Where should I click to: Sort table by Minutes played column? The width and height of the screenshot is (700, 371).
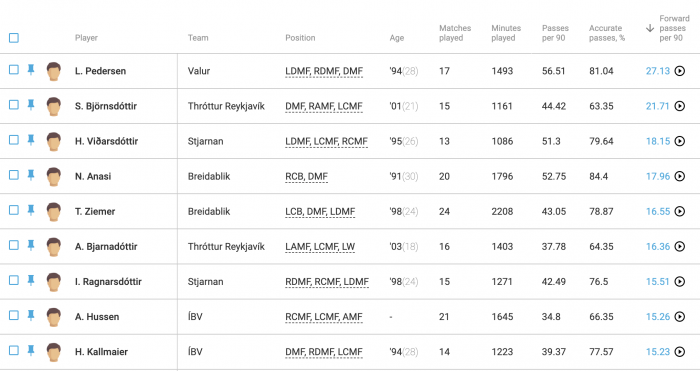[x=506, y=33]
